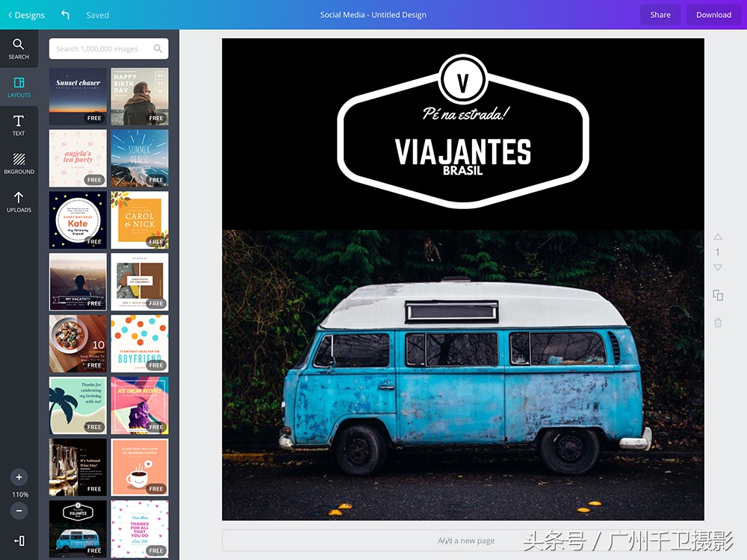The width and height of the screenshot is (747, 560).
Task: Zoom out with the minus button
Action: point(19,511)
